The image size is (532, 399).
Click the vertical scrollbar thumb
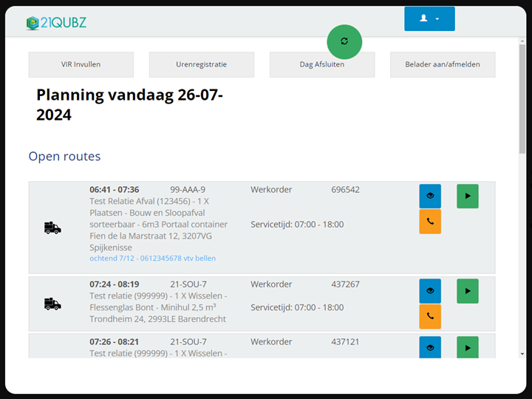522,98
